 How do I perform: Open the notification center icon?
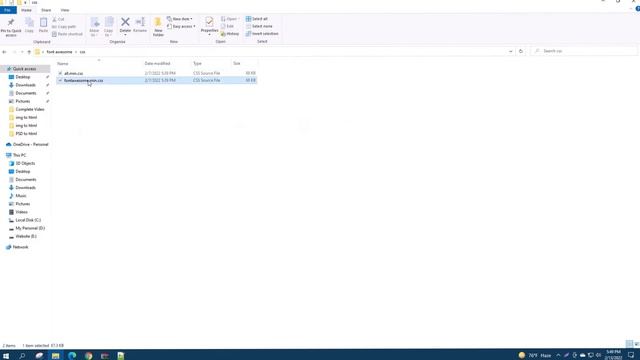[631, 355]
